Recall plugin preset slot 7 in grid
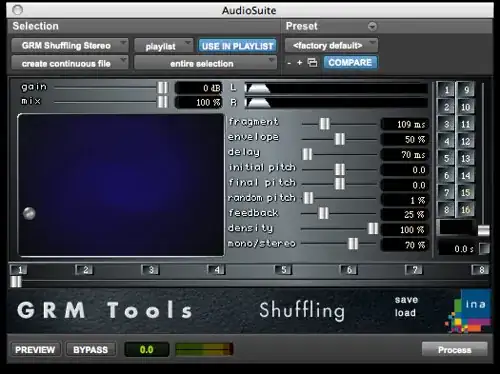This screenshot has height=374, width=500. (446, 192)
